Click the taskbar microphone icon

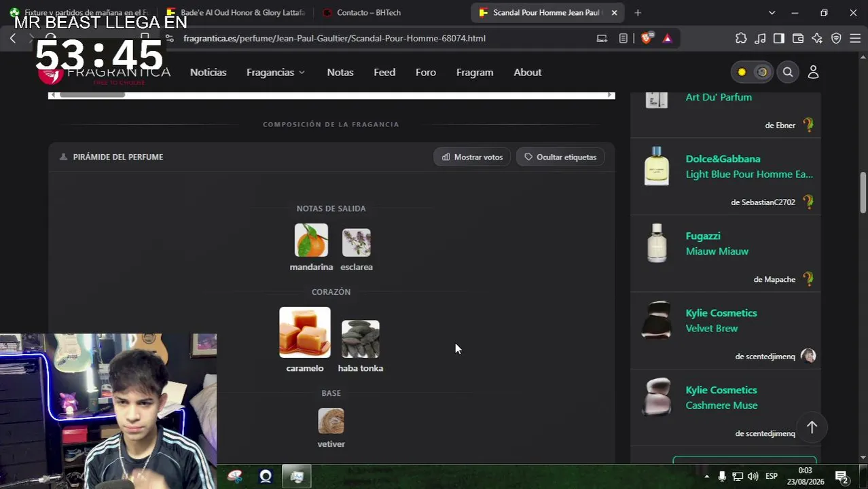click(722, 476)
